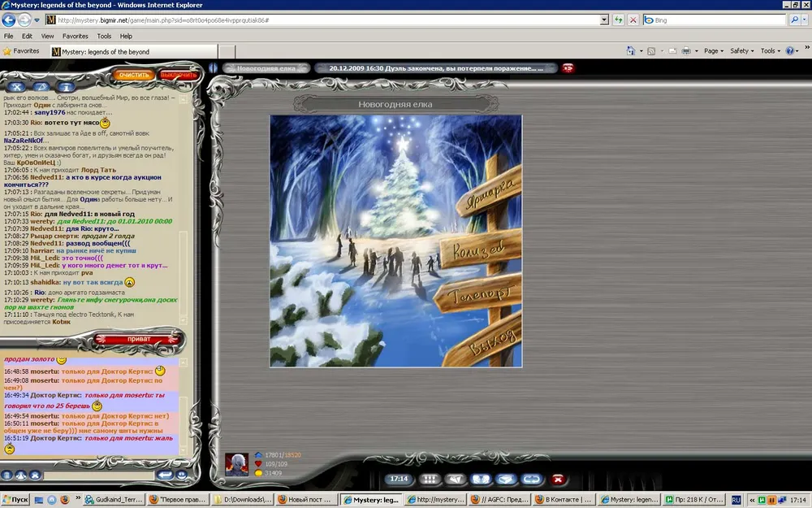Switch to Gudkaind_Terr taskbar window
Viewport: 812px width, 508px height.
114,500
